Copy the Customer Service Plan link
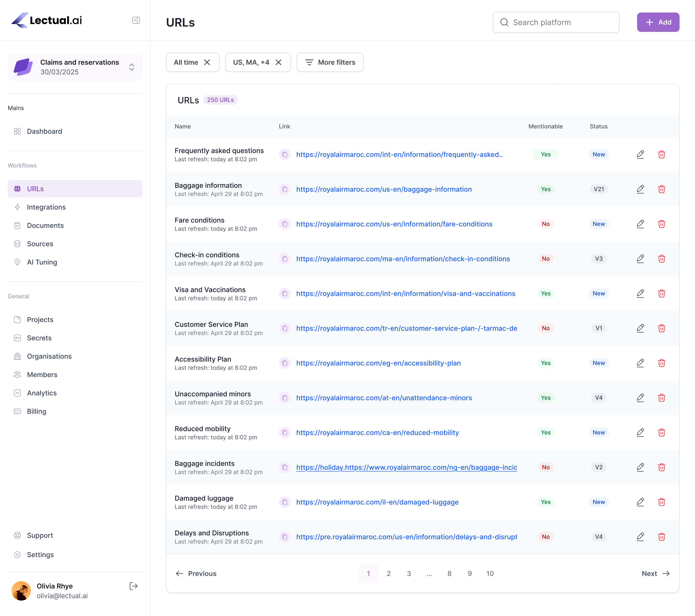 click(285, 328)
